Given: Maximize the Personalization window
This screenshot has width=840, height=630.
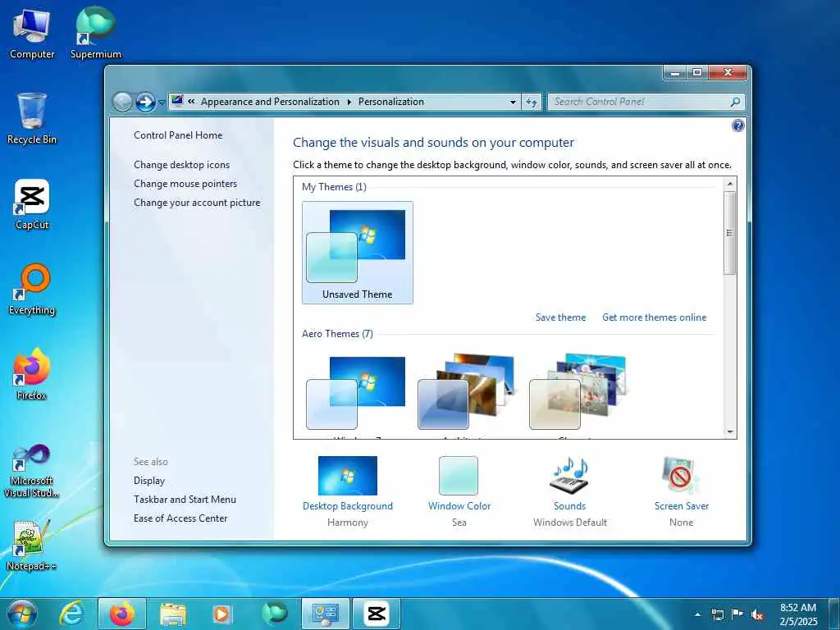Looking at the screenshot, I should [x=697, y=72].
